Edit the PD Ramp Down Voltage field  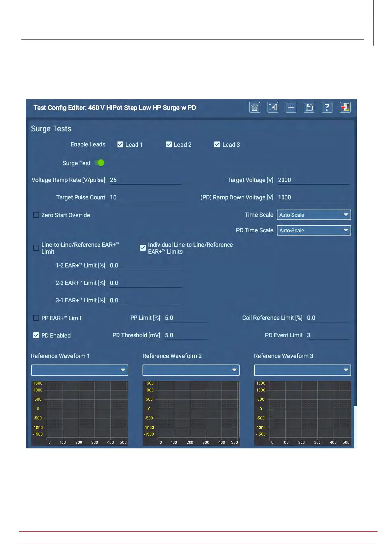pos(313,197)
